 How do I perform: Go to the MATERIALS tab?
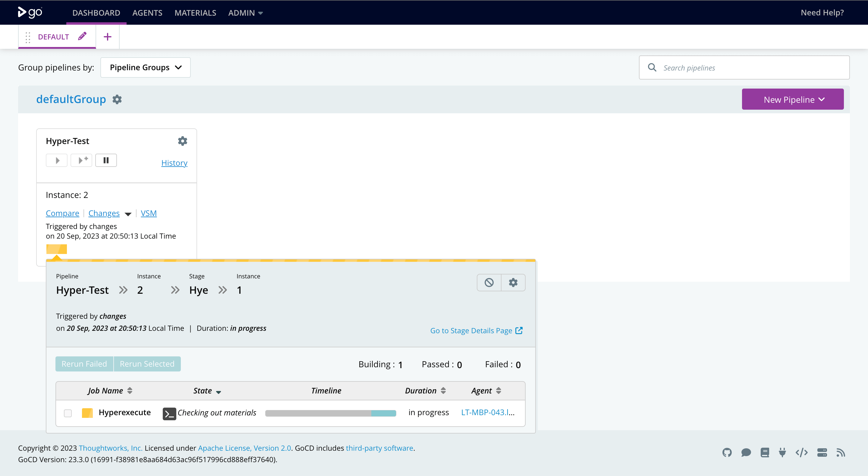tap(195, 13)
